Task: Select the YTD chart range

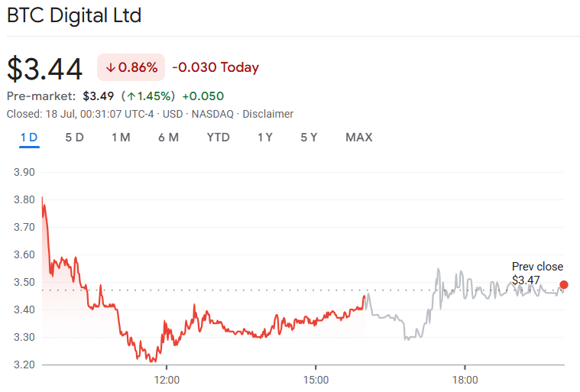Action: pos(219,138)
